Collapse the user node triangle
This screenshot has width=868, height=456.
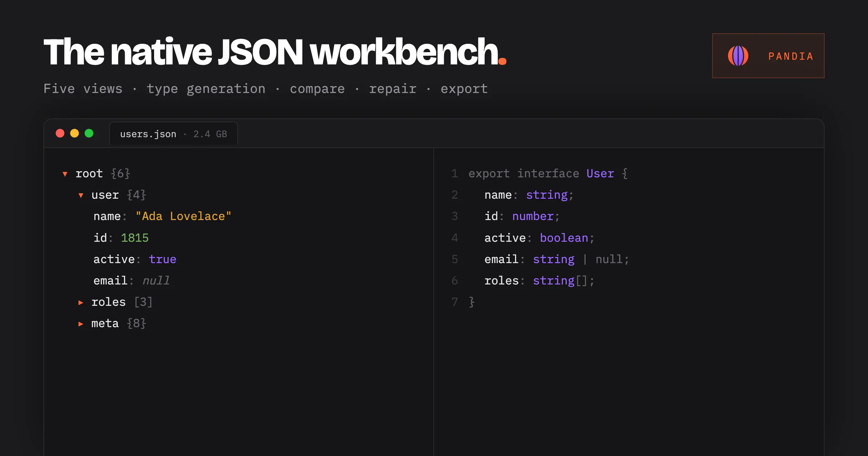click(81, 195)
